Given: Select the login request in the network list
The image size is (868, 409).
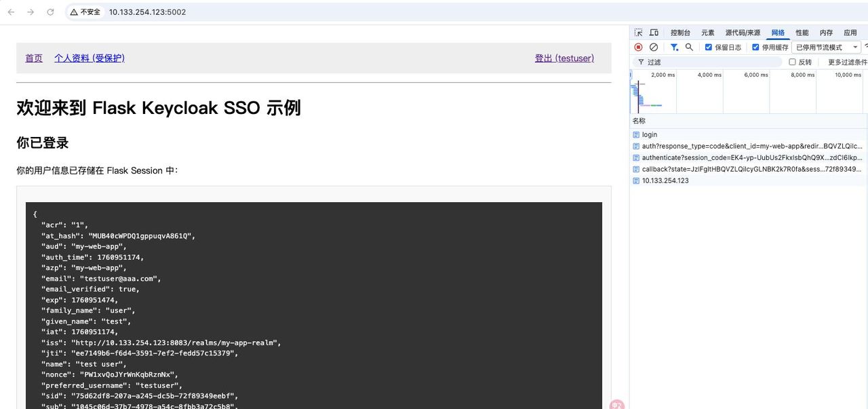Looking at the screenshot, I should click(x=649, y=134).
